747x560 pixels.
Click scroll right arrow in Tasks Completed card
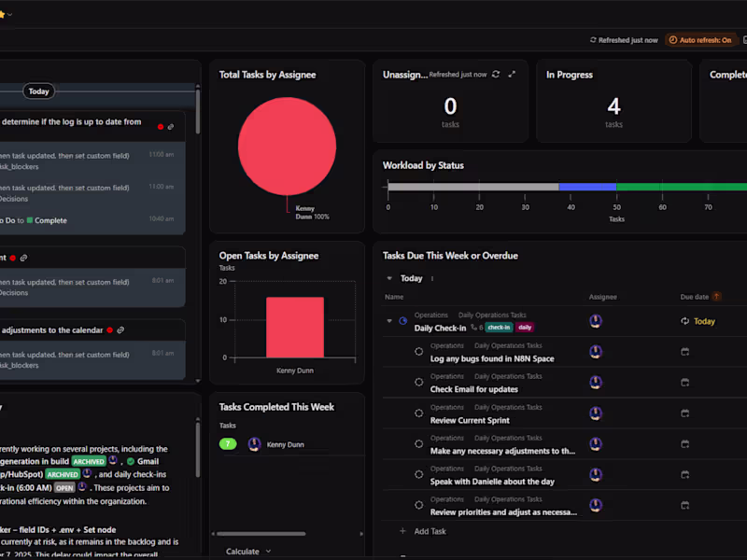tap(361, 534)
